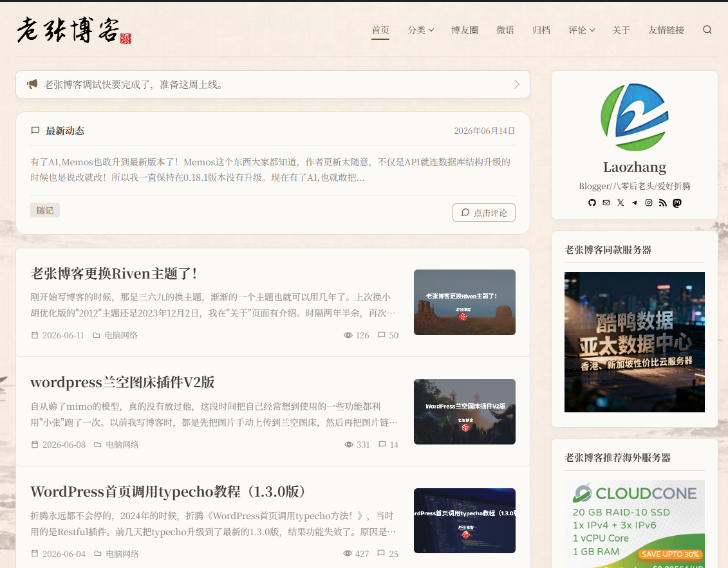Open post WordPress首页调用typecho教程
The image size is (728, 568).
[x=168, y=491]
